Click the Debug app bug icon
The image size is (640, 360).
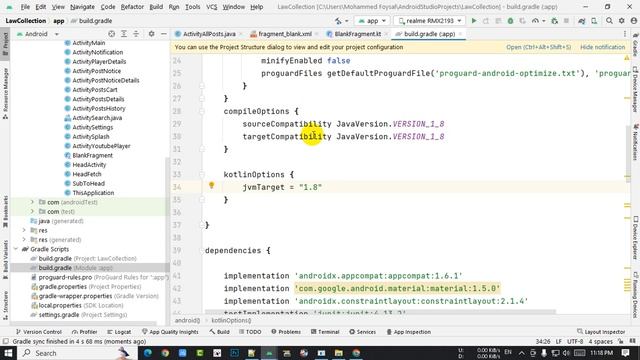510,21
